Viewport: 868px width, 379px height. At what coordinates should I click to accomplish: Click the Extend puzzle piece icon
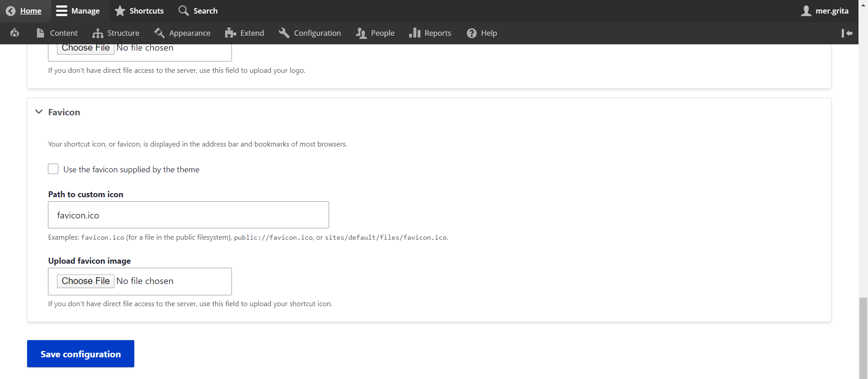pyautogui.click(x=231, y=33)
